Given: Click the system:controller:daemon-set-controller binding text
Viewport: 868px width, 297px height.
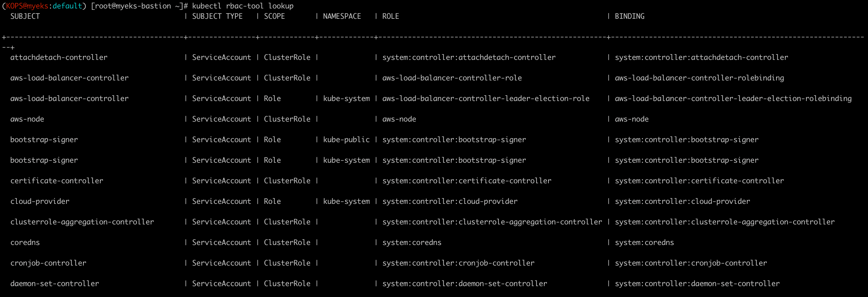Looking at the screenshot, I should (697, 284).
